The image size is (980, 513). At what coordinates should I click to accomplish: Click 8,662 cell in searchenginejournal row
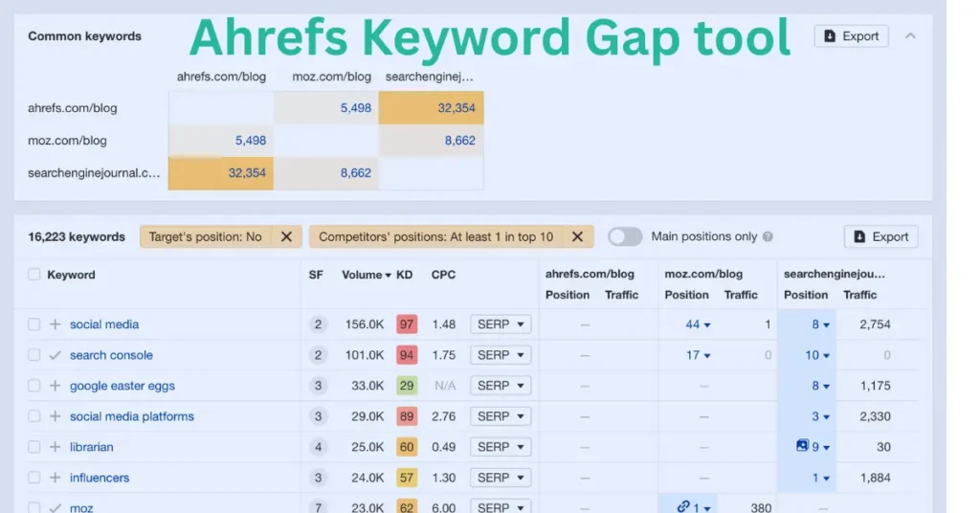coord(325,173)
